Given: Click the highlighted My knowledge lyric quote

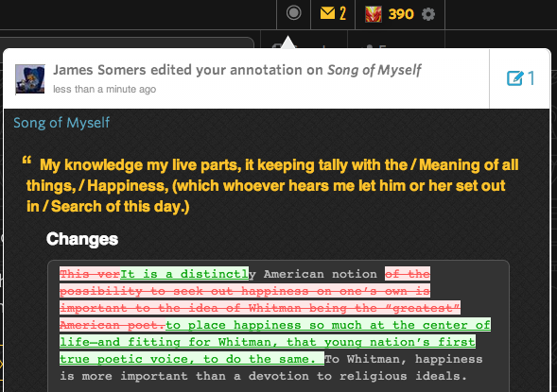Looking at the screenshot, I should pos(272,185).
